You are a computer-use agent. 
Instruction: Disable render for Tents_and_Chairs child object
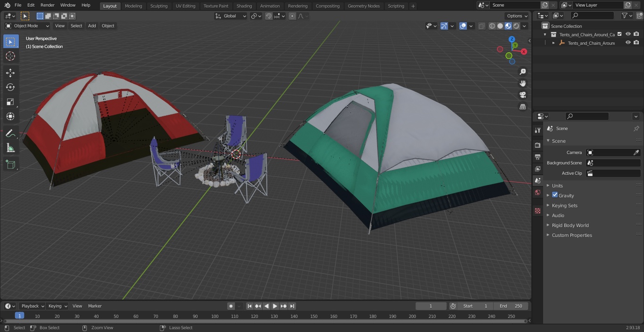636,43
